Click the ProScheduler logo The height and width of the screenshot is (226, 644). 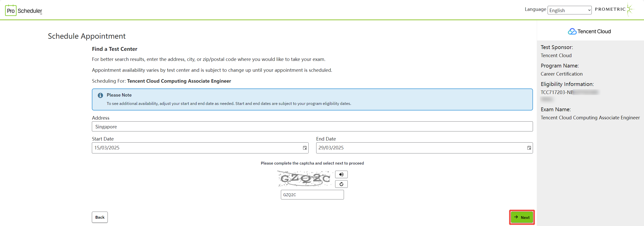click(x=24, y=10)
